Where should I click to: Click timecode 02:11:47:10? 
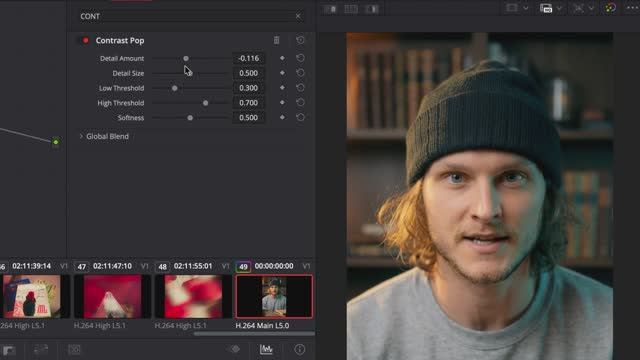[x=112, y=266]
